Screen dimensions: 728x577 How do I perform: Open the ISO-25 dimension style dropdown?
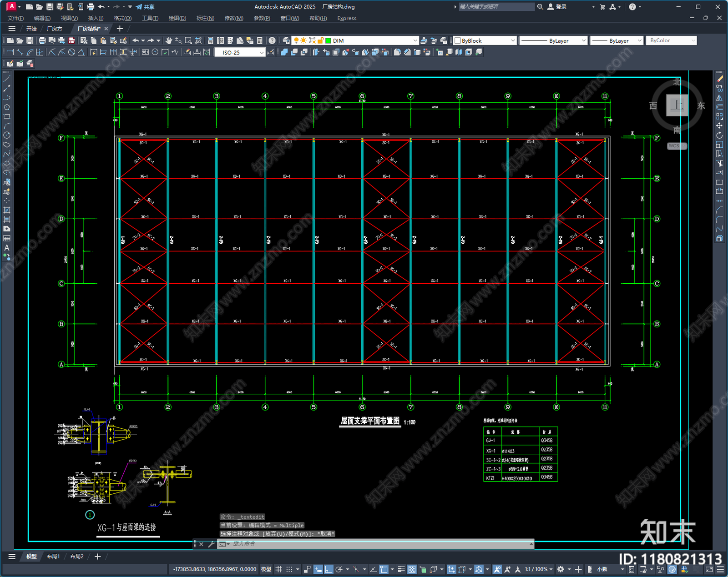coord(261,52)
